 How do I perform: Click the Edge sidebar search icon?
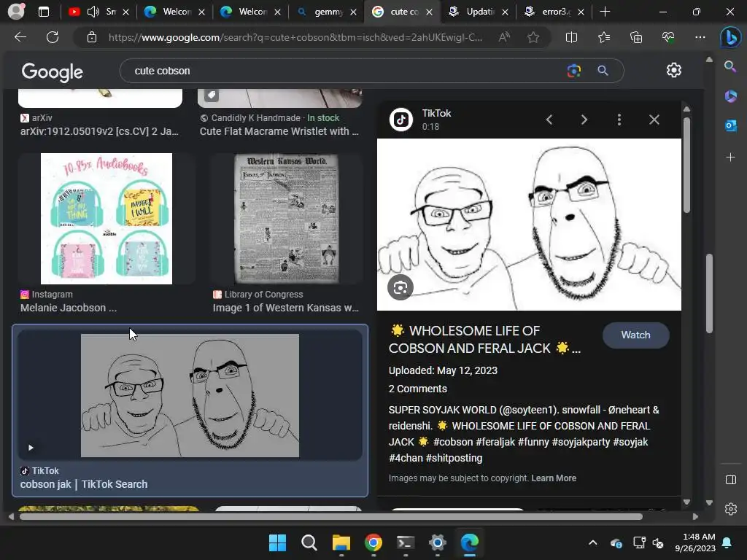point(730,66)
